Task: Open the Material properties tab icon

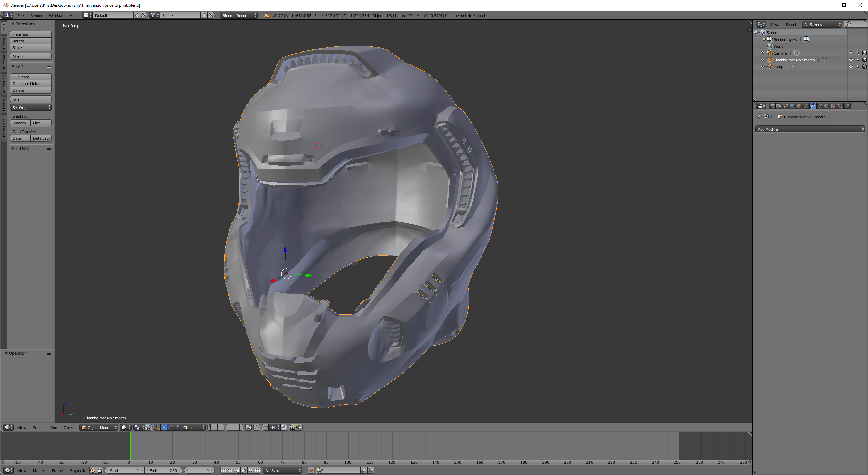Action: (x=826, y=106)
